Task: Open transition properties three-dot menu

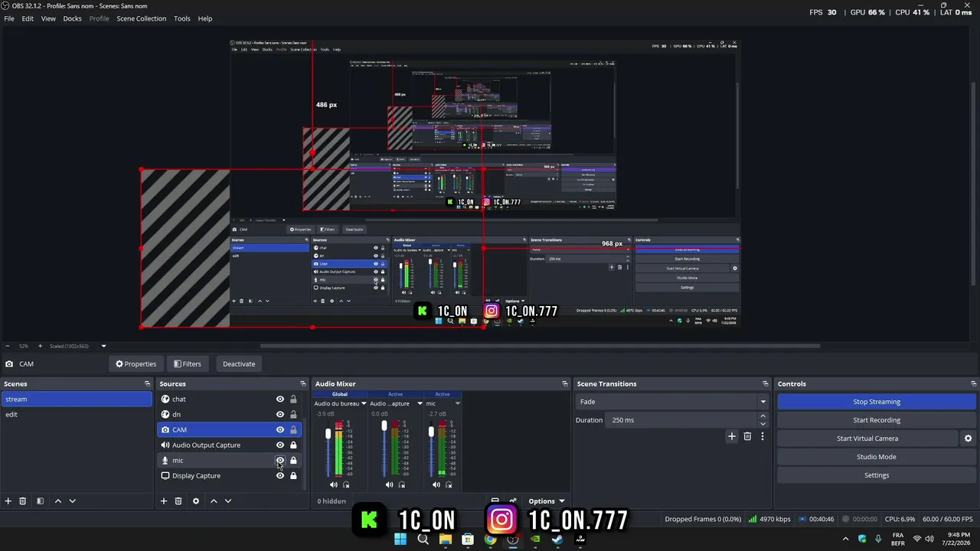Action: click(762, 436)
